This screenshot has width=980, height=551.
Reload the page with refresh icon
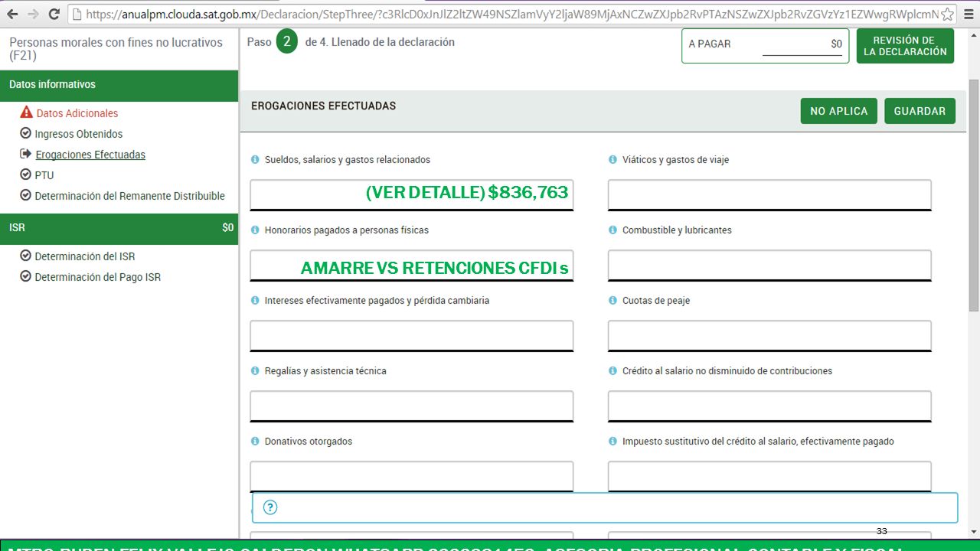click(54, 15)
